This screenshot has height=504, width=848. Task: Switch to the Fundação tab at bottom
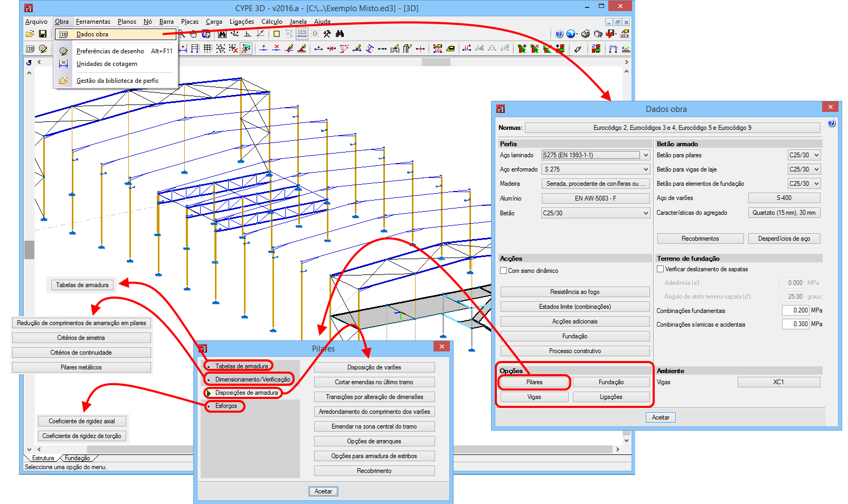coord(77,458)
